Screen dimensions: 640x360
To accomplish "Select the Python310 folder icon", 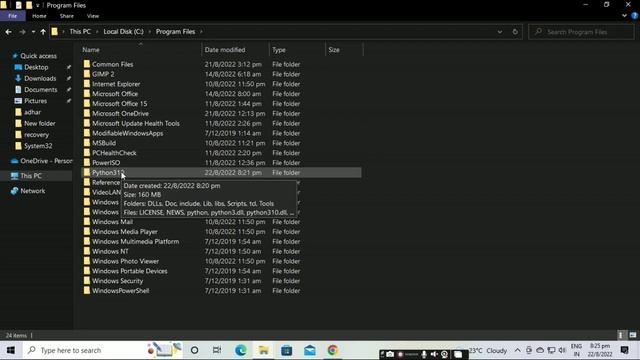I will pyautogui.click(x=87, y=172).
